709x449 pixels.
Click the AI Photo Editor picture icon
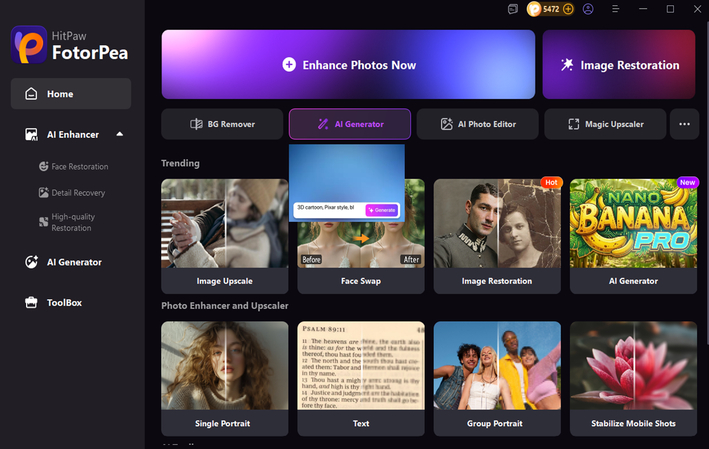pyautogui.click(x=446, y=124)
